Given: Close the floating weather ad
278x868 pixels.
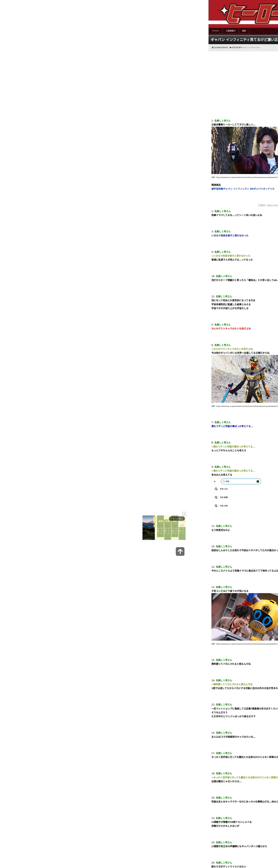Looking at the screenshot, I should 184,514.
